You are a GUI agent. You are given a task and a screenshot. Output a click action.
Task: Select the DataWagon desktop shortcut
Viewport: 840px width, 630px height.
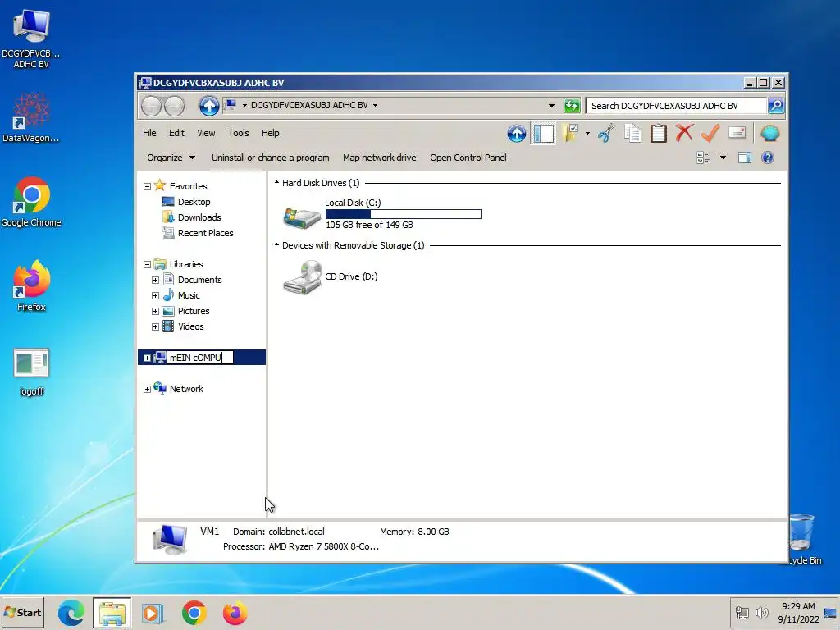[31, 117]
